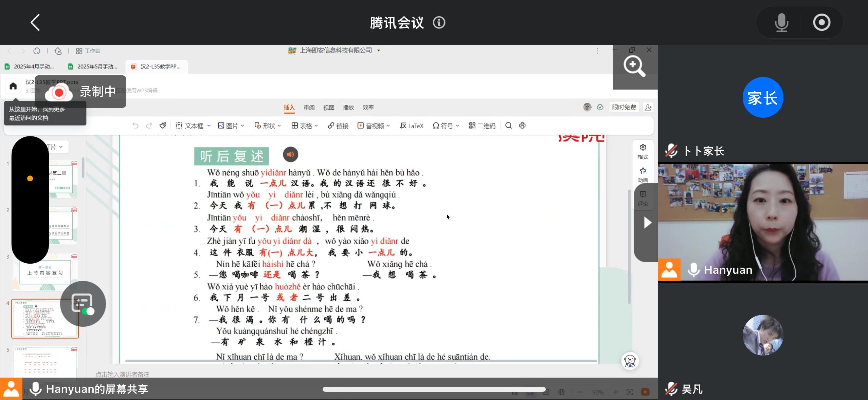The height and width of the screenshot is (400, 868).
Task: Click the magnifier zoom-in overlay icon
Action: click(634, 66)
